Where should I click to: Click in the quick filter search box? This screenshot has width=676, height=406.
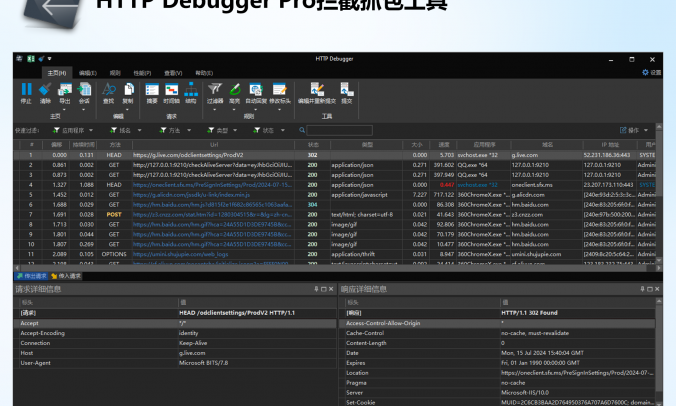(x=339, y=130)
